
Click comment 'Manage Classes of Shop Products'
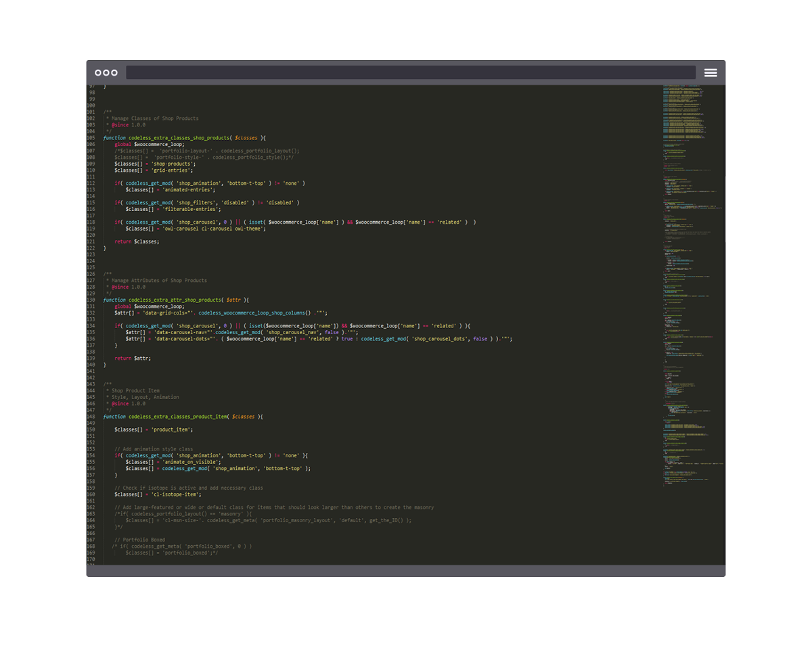[x=155, y=118]
